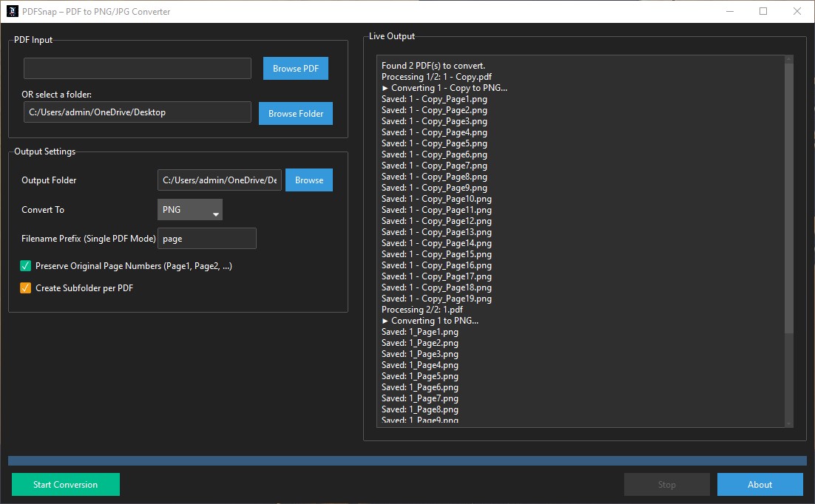Click the folder path field showing OneDrive Desktop
The height and width of the screenshot is (504, 815).
(137, 112)
